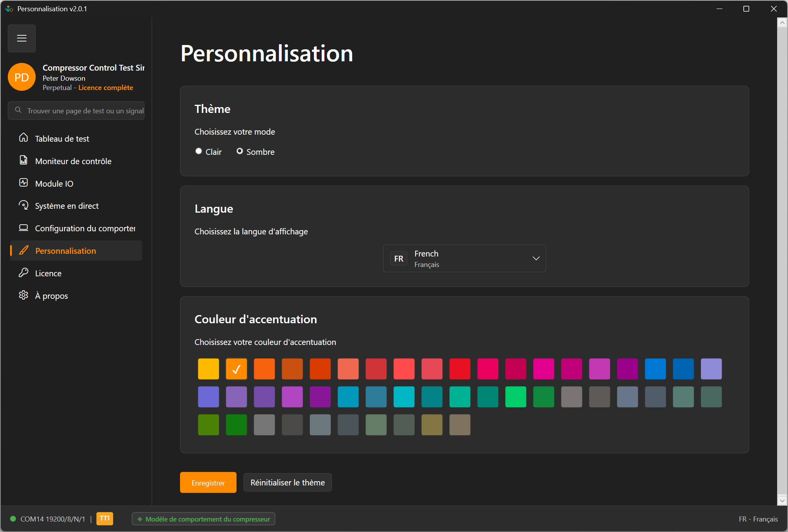Pick the yellow accent color swatch

pos(208,369)
